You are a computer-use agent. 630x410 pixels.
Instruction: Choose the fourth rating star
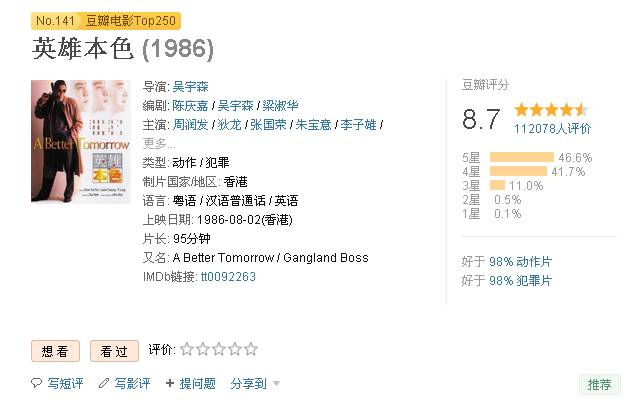coord(235,349)
